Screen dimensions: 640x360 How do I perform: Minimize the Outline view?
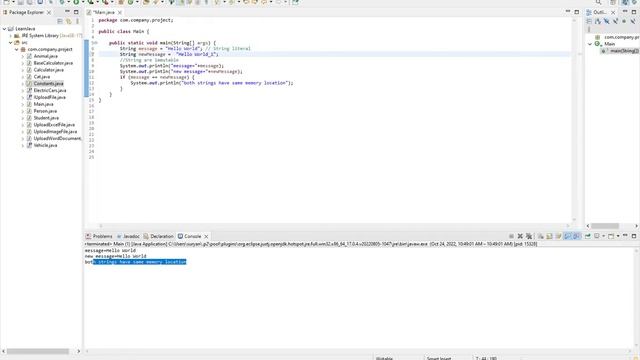(x=625, y=11)
